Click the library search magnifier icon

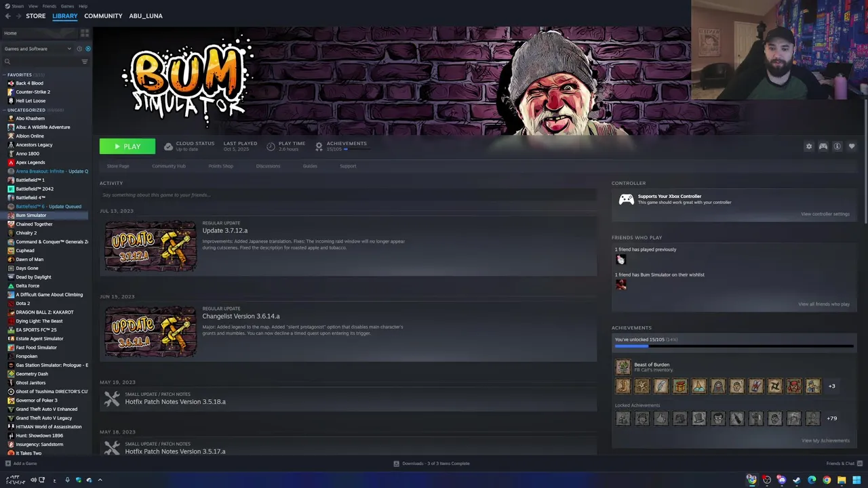point(7,62)
